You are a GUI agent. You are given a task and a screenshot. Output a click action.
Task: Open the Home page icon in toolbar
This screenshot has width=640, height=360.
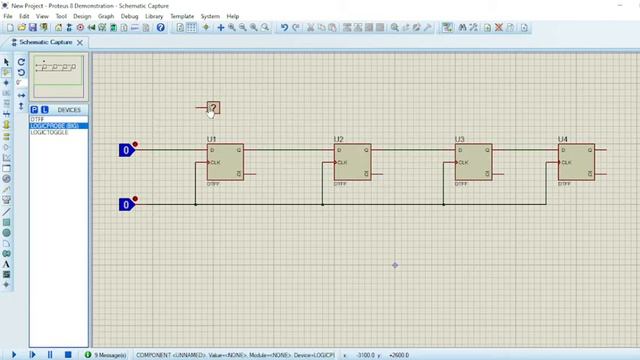click(58, 27)
